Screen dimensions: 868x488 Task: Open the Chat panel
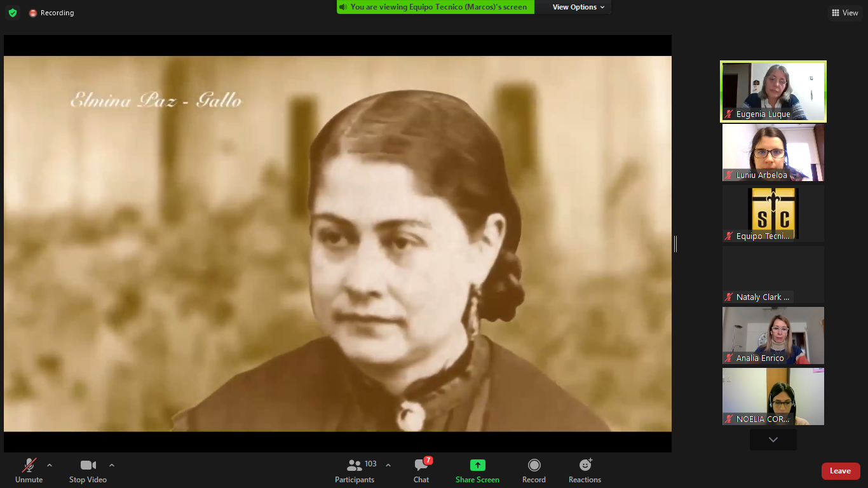click(x=421, y=471)
